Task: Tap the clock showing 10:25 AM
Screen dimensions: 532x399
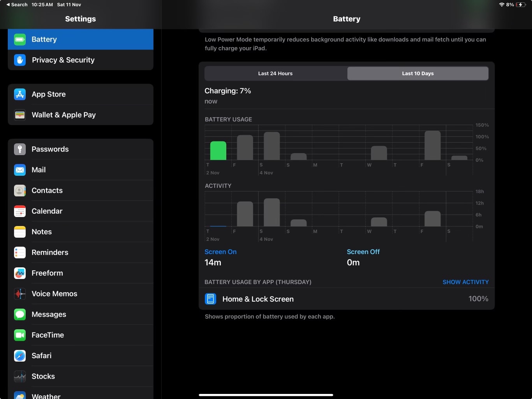Action: point(42,5)
